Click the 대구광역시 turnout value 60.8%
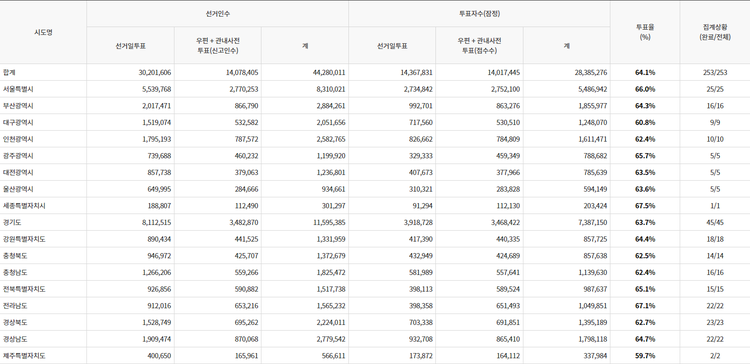The height and width of the screenshot is (364, 750). (645, 122)
